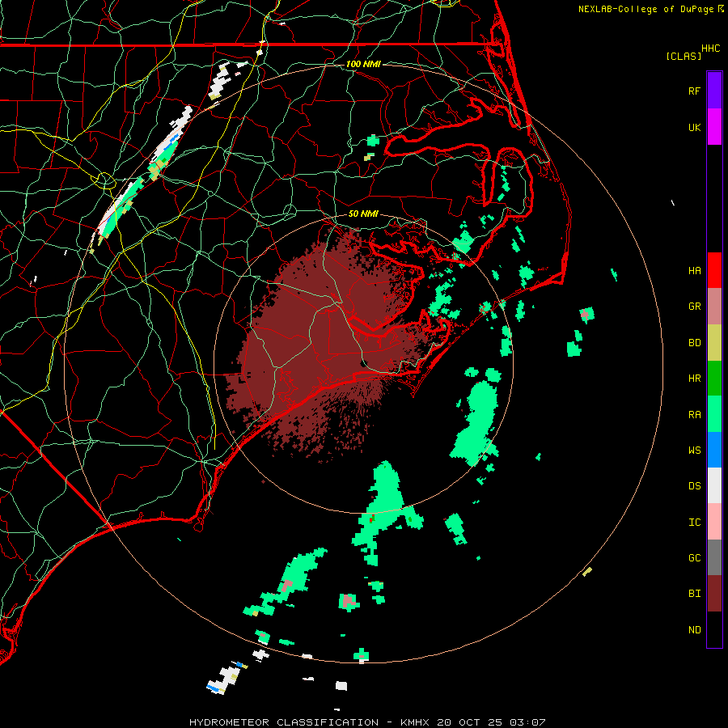Click the RA legend label
The width and height of the screenshot is (728, 728).
tap(694, 415)
